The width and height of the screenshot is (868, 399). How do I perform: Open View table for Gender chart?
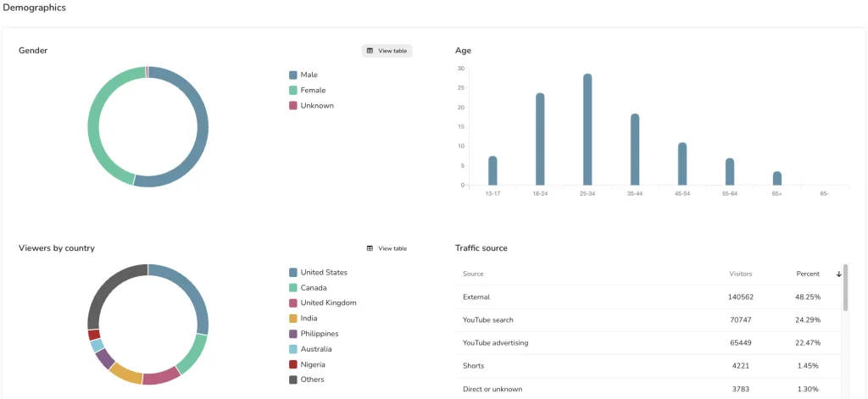(x=387, y=51)
